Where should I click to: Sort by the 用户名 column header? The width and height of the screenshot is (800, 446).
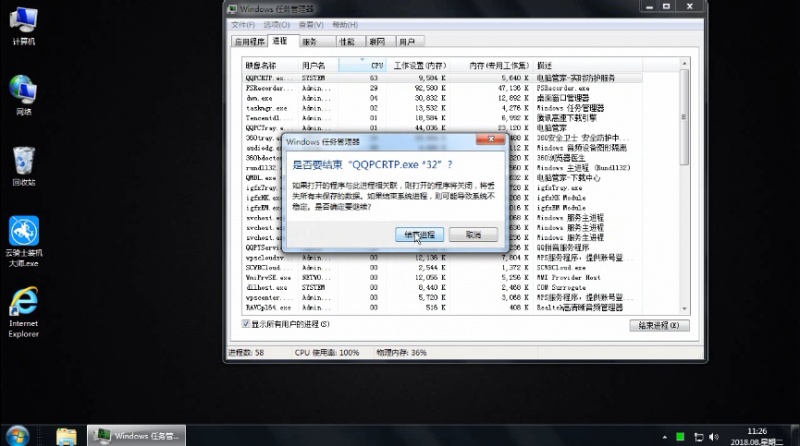pyautogui.click(x=318, y=65)
